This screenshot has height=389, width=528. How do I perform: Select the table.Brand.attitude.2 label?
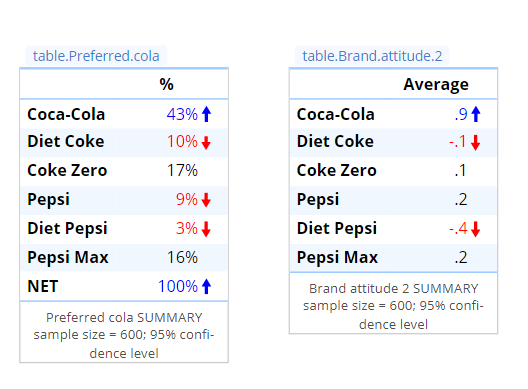coord(372,56)
